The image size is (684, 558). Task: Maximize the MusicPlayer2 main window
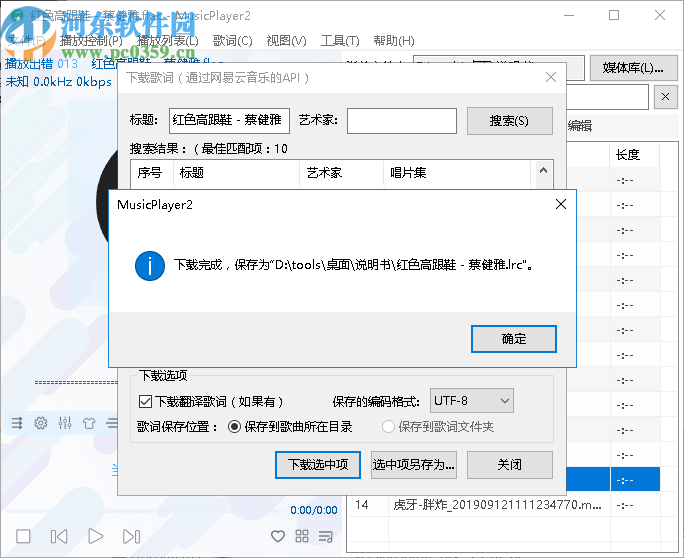coord(614,15)
